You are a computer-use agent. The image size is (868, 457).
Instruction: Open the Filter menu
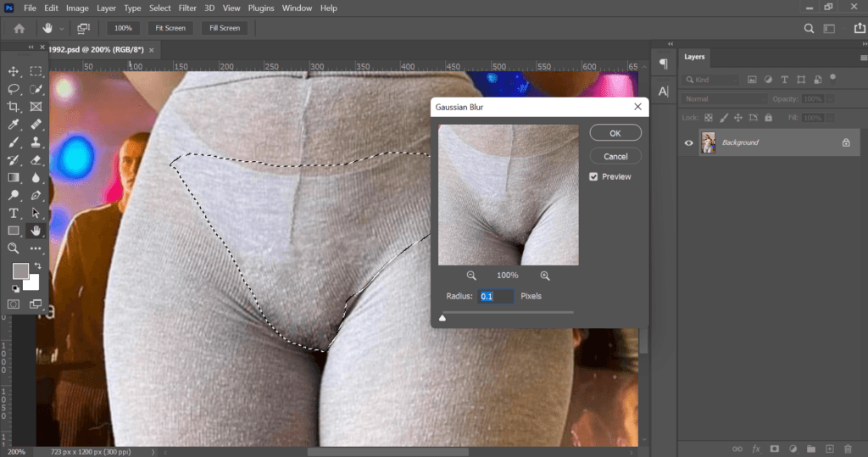[x=187, y=8]
